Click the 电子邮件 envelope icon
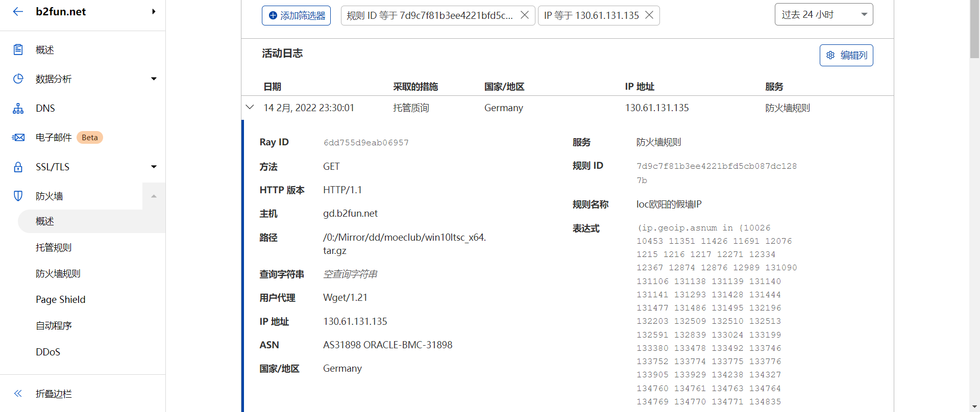This screenshot has width=980, height=412. coord(18,137)
